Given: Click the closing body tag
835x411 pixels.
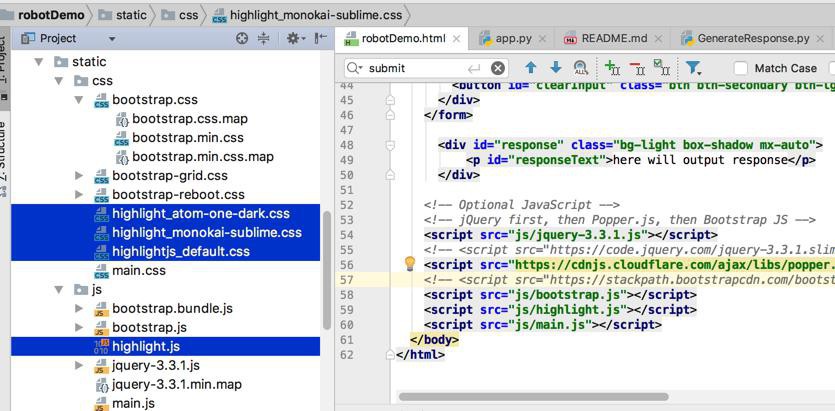Looking at the screenshot, I should coord(435,339).
